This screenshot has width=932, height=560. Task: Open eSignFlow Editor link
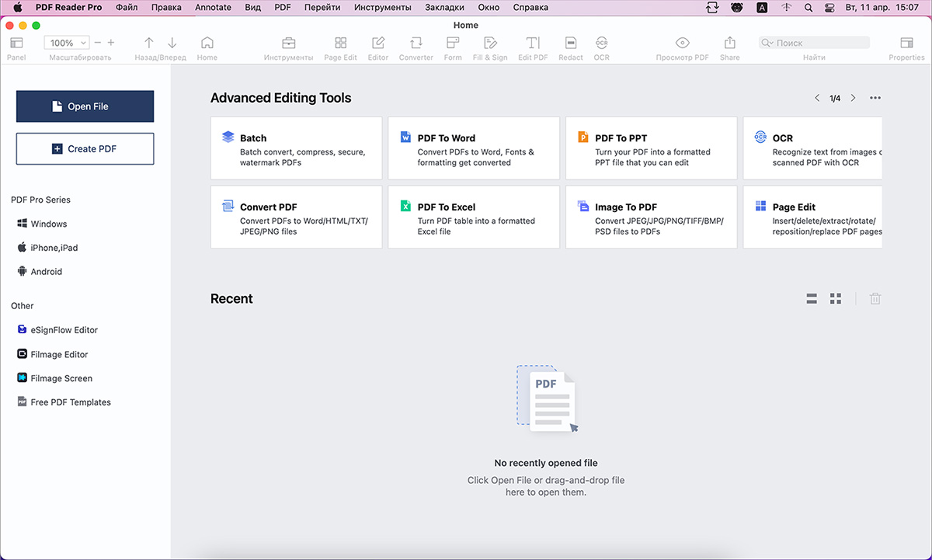click(57, 330)
